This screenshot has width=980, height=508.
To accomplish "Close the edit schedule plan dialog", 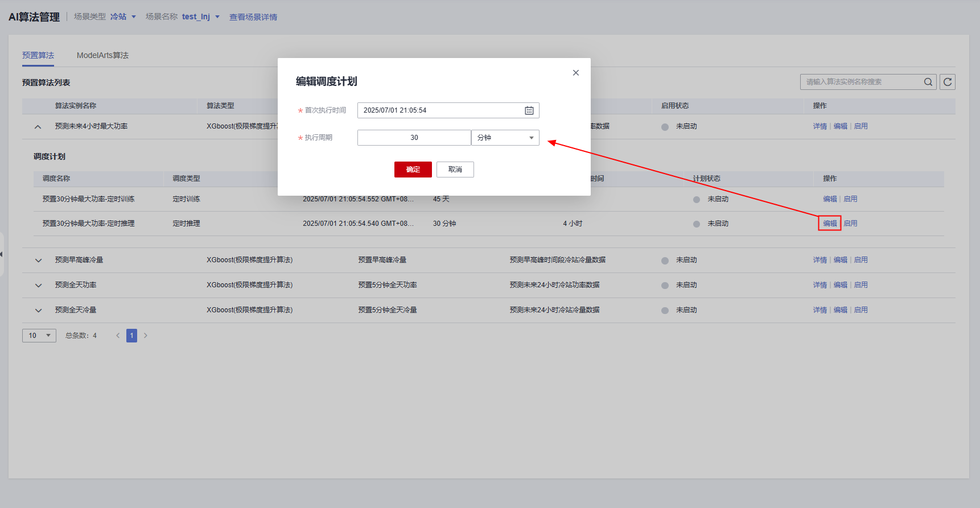I will [x=576, y=73].
